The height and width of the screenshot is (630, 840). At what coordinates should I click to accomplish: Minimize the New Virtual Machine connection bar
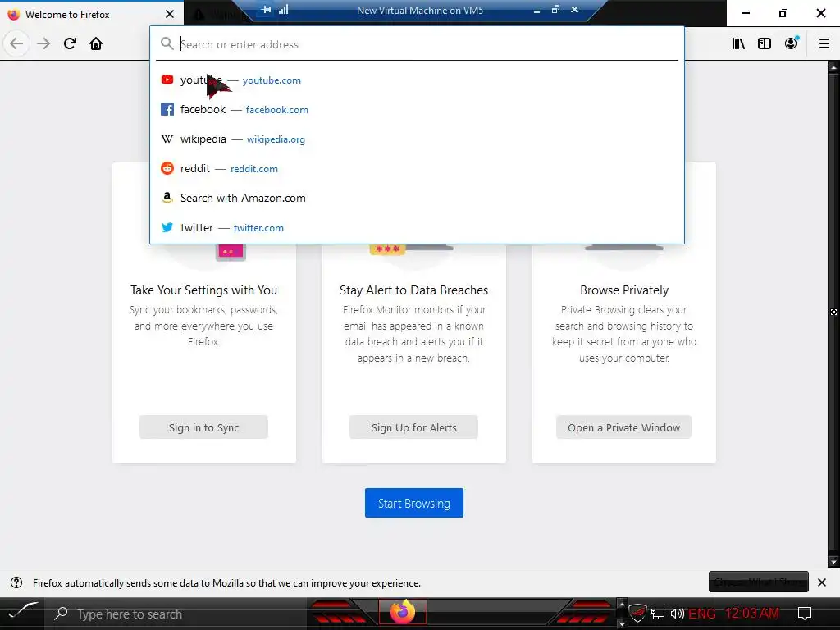click(536, 10)
